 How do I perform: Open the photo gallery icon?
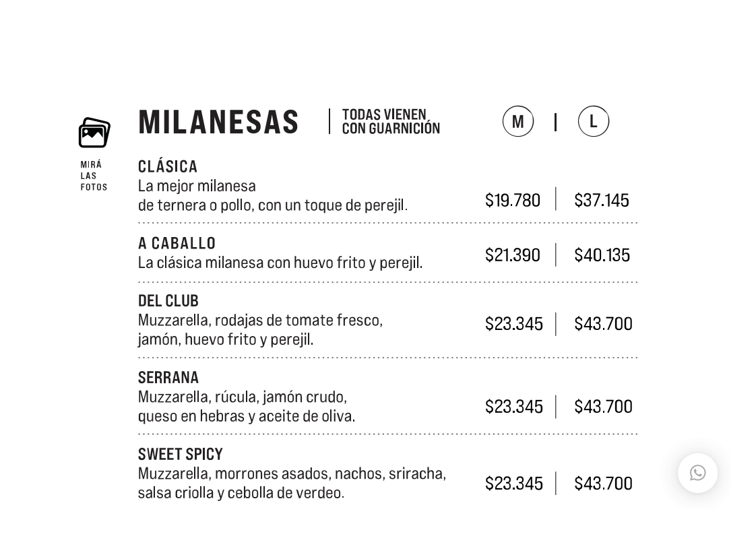tap(94, 133)
